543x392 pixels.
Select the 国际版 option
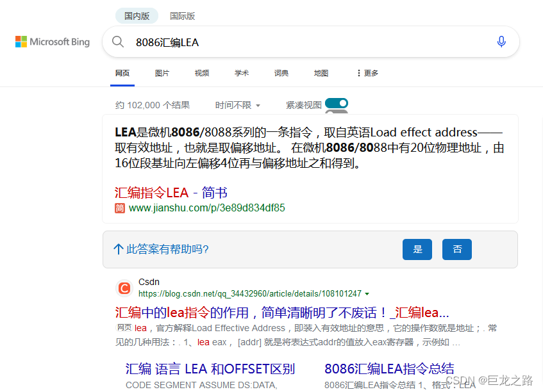182,15
